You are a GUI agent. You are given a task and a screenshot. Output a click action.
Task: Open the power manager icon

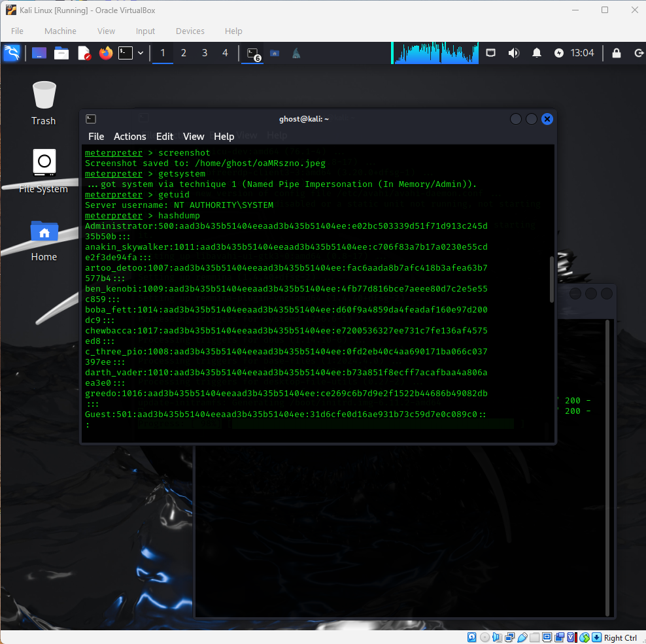coord(558,53)
